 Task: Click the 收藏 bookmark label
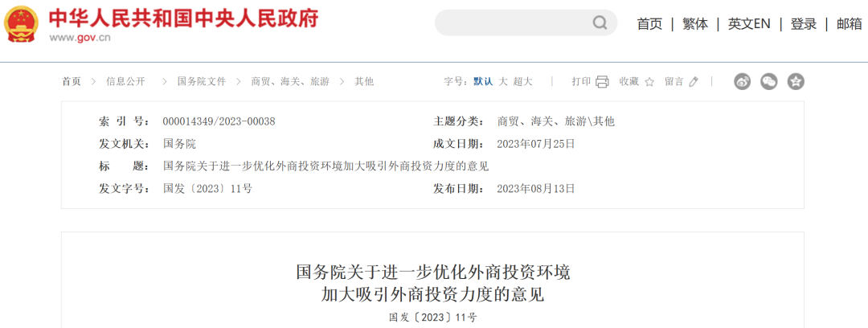[x=628, y=81]
